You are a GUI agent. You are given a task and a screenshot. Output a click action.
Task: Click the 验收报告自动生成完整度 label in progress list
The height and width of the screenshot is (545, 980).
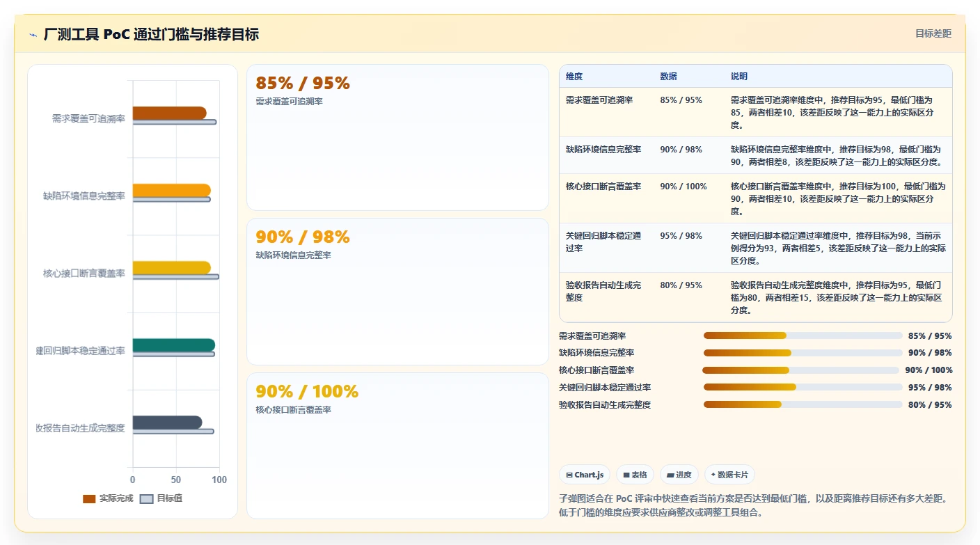605,404
